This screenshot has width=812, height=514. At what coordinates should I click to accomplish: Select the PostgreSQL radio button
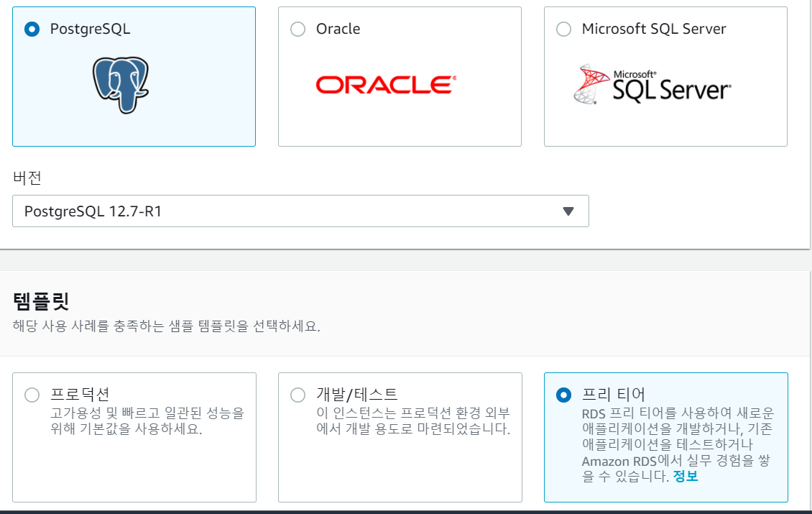pos(32,29)
